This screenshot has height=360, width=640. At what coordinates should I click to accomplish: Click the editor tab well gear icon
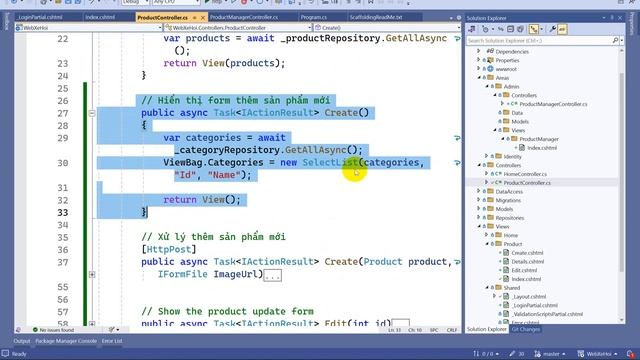(458, 18)
